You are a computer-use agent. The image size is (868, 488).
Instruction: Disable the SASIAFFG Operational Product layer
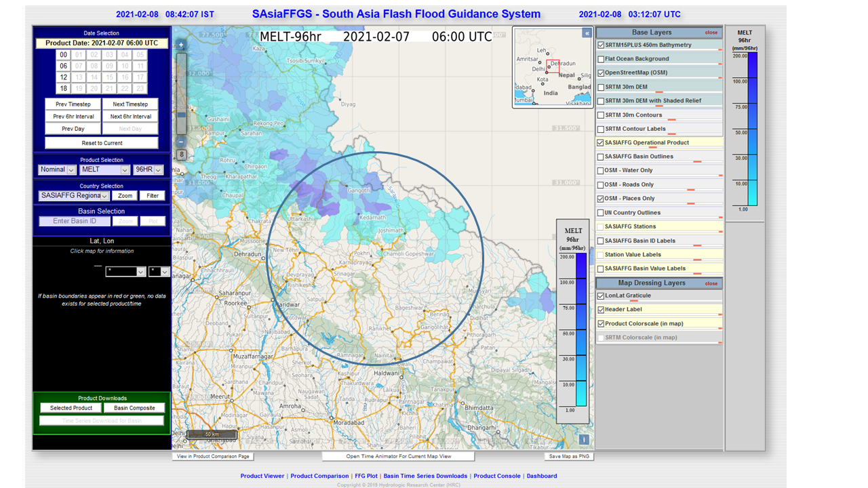602,142
